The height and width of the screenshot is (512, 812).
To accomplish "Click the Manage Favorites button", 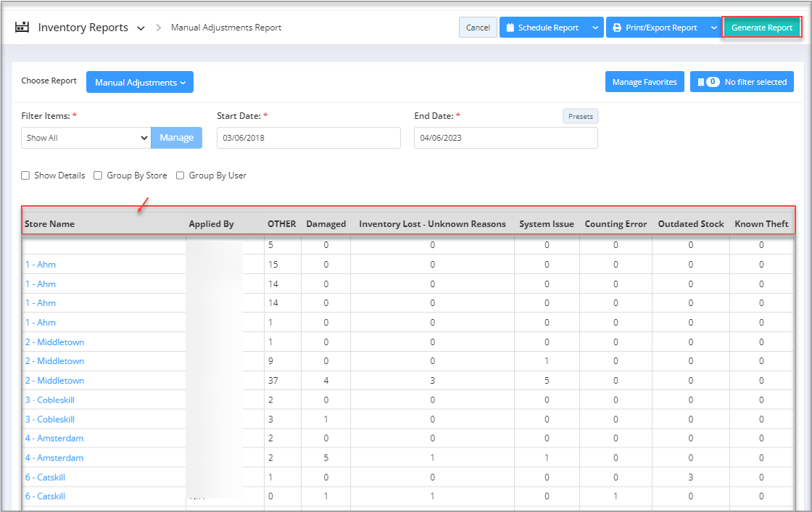I will (x=645, y=82).
